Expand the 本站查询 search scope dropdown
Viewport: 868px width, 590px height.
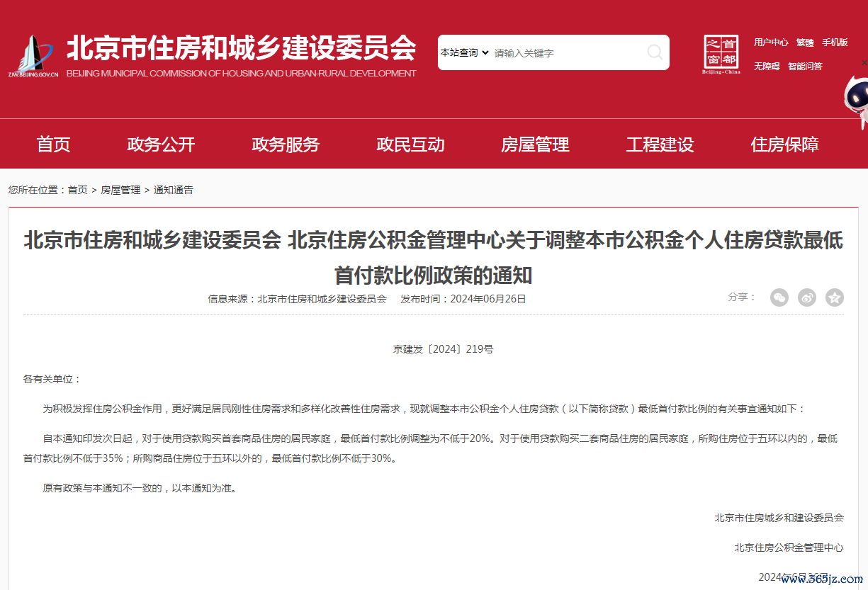click(x=465, y=52)
